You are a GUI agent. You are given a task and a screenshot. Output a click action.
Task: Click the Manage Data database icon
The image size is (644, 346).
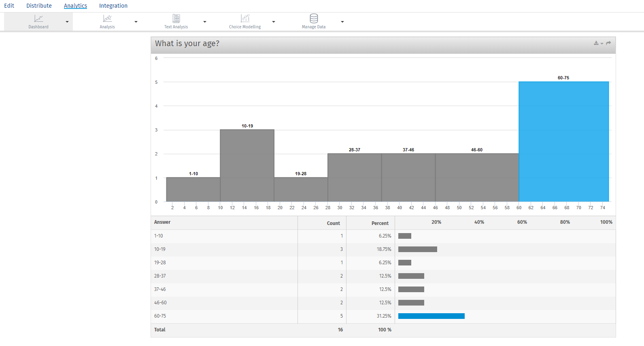[x=314, y=19]
